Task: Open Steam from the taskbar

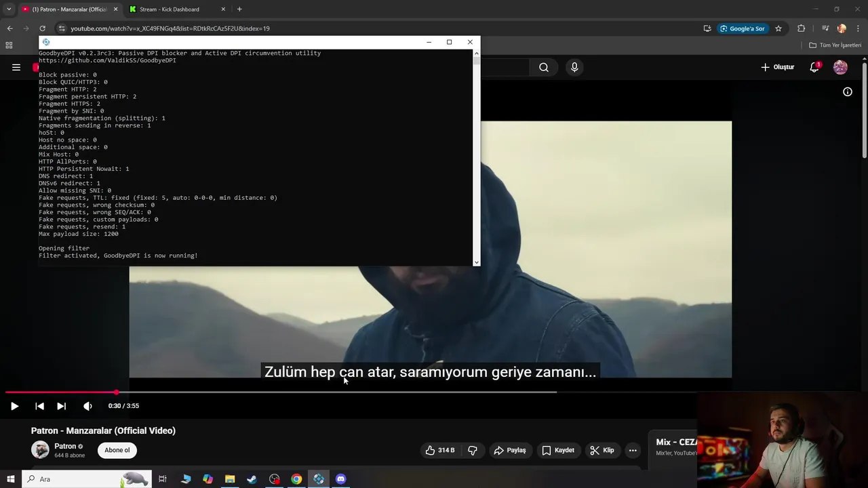Action: pyautogui.click(x=252, y=479)
